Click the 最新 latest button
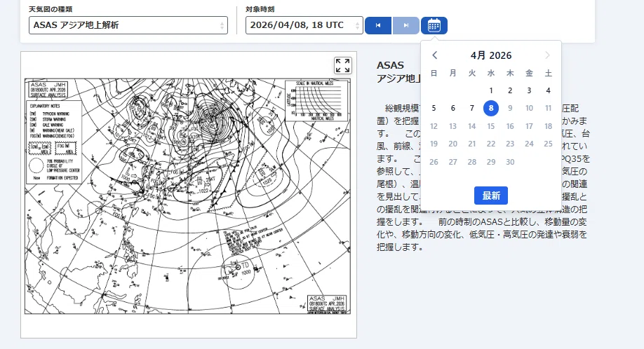This screenshot has height=349, width=644. (491, 196)
